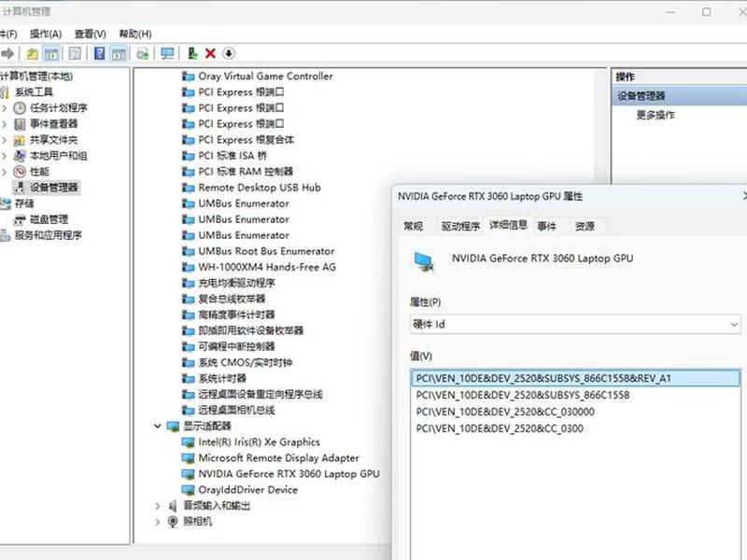The height and width of the screenshot is (560, 747).
Task: Switch to the 资源 tab
Action: point(585,226)
